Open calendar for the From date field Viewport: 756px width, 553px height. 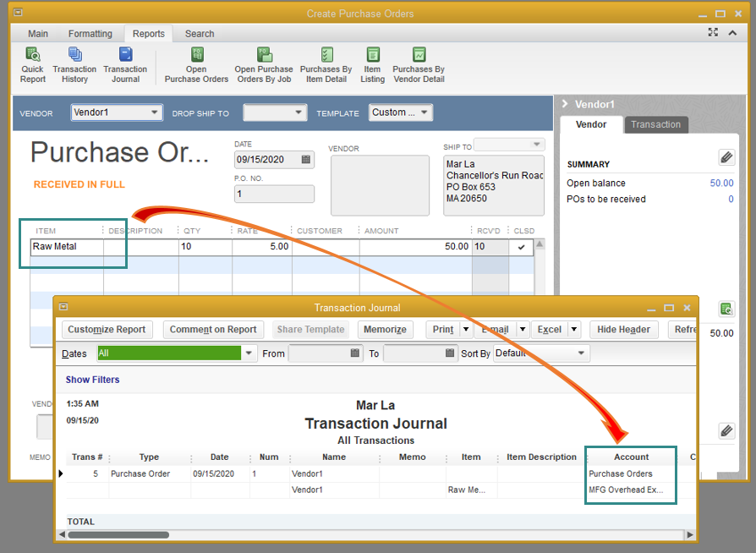click(355, 353)
